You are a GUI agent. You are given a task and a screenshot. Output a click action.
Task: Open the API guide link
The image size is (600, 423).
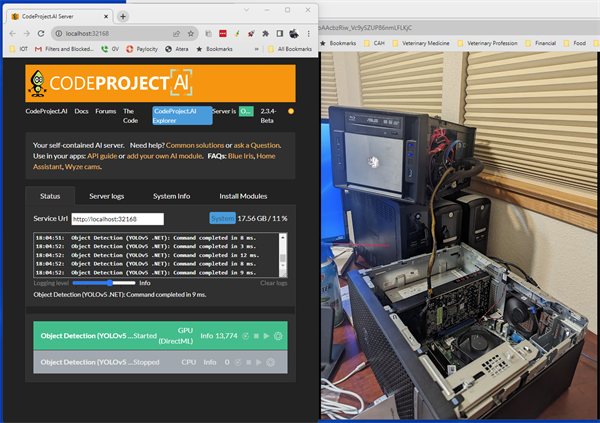click(102, 156)
